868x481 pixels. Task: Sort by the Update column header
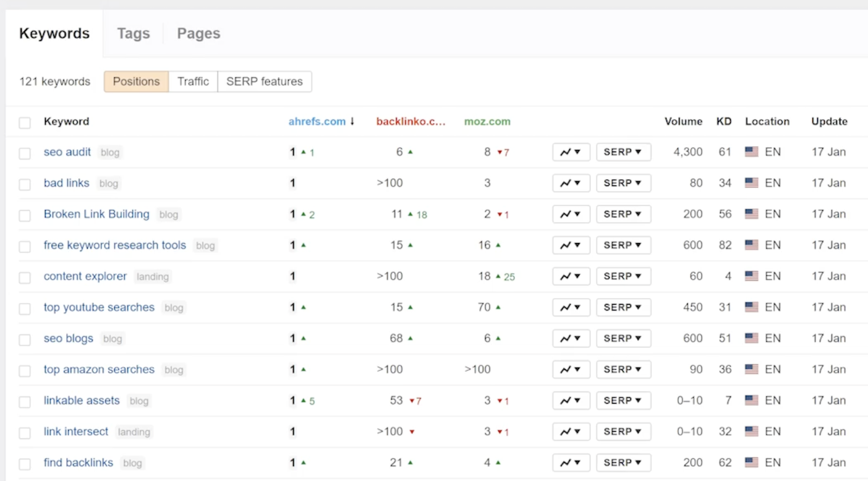pyautogui.click(x=829, y=122)
